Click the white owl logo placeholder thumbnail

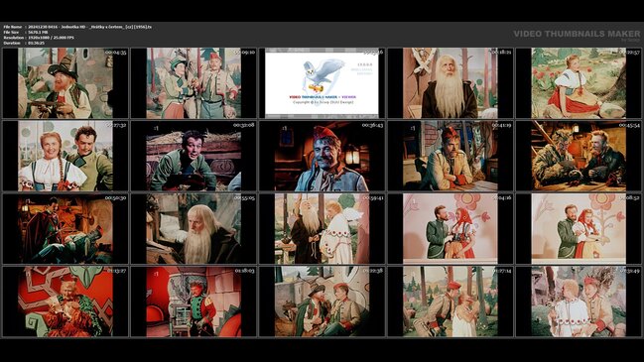tap(322, 83)
